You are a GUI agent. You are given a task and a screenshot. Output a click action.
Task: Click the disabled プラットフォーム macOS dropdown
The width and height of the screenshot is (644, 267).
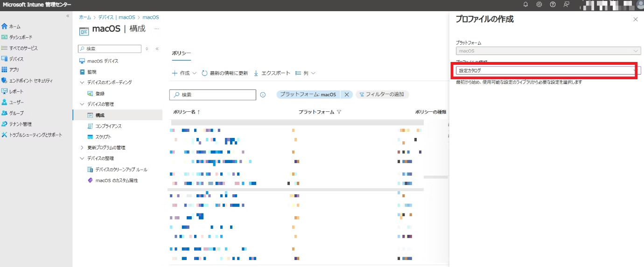pyautogui.click(x=548, y=51)
